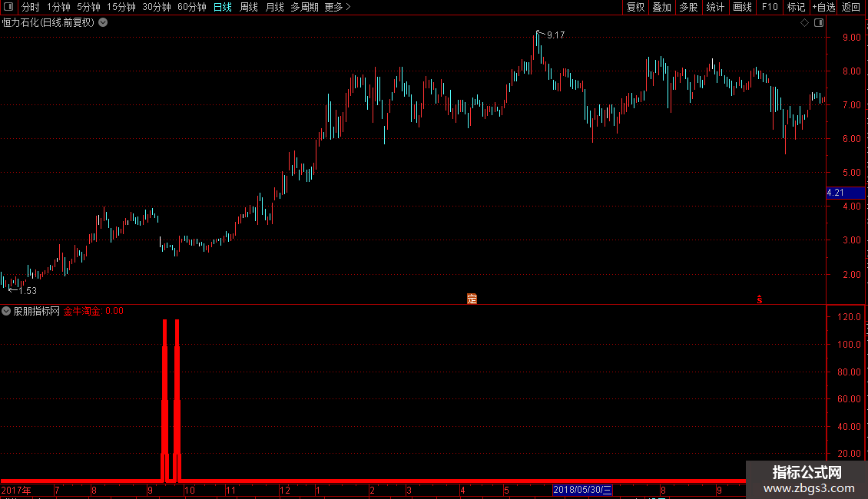Viewport: 868px width, 499px height.
Task: Click the 4.21 price indicator on axis
Action: [x=845, y=193]
